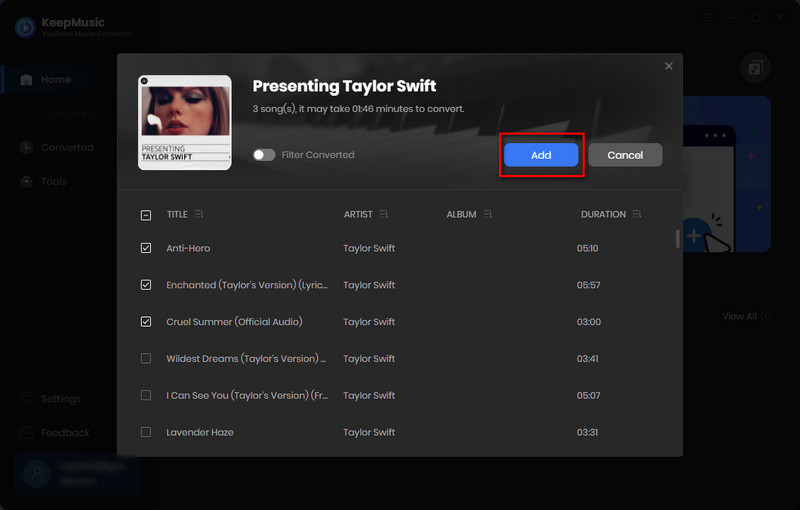Click the Feedback envelope icon

[x=27, y=433]
